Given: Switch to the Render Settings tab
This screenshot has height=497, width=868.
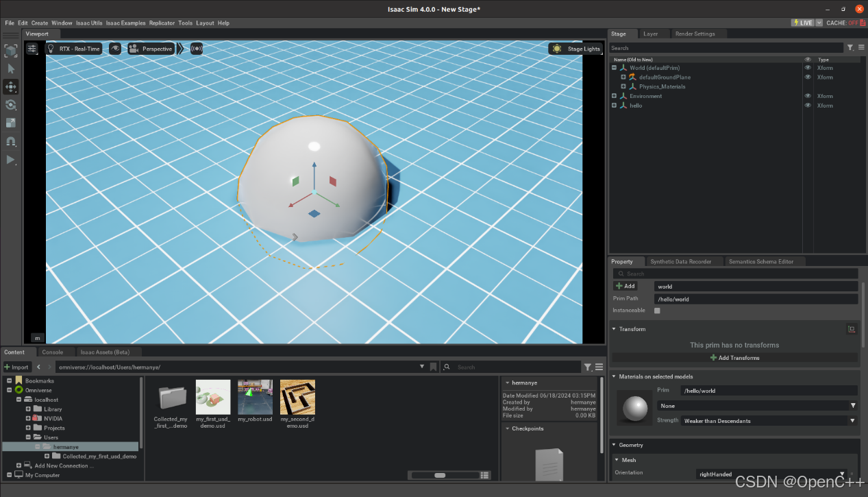Looking at the screenshot, I should click(x=695, y=34).
